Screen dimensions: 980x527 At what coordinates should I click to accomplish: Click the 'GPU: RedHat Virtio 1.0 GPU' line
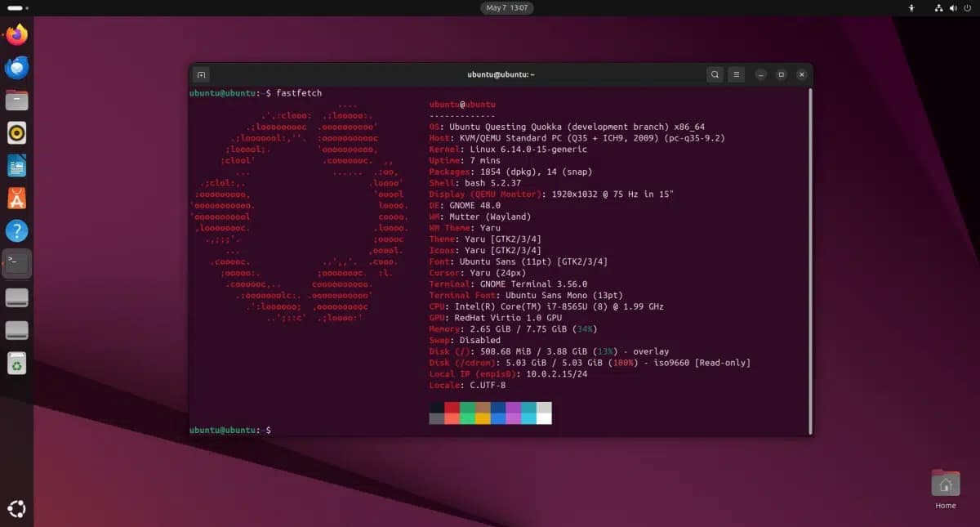(496, 319)
